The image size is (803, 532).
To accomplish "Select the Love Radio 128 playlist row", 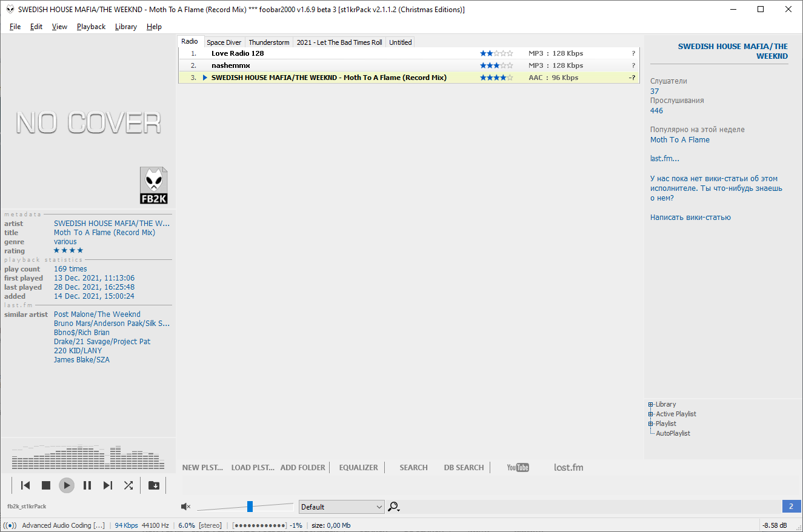I will coord(409,53).
